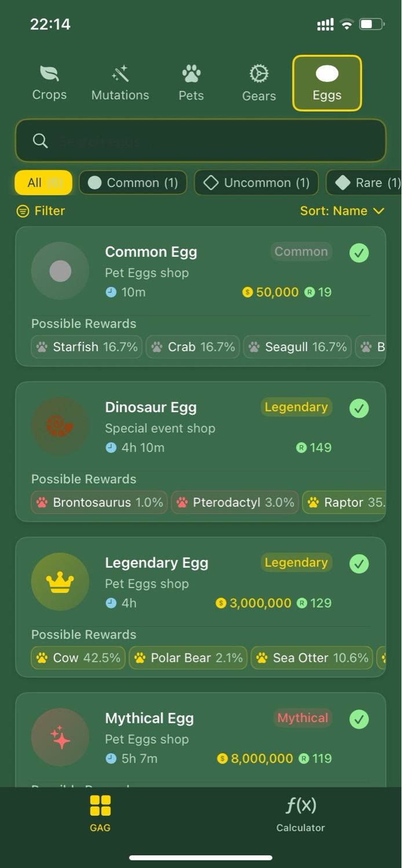The image size is (402, 868).
Task: Toggle the Common Egg green checkmark
Action: pyautogui.click(x=359, y=253)
